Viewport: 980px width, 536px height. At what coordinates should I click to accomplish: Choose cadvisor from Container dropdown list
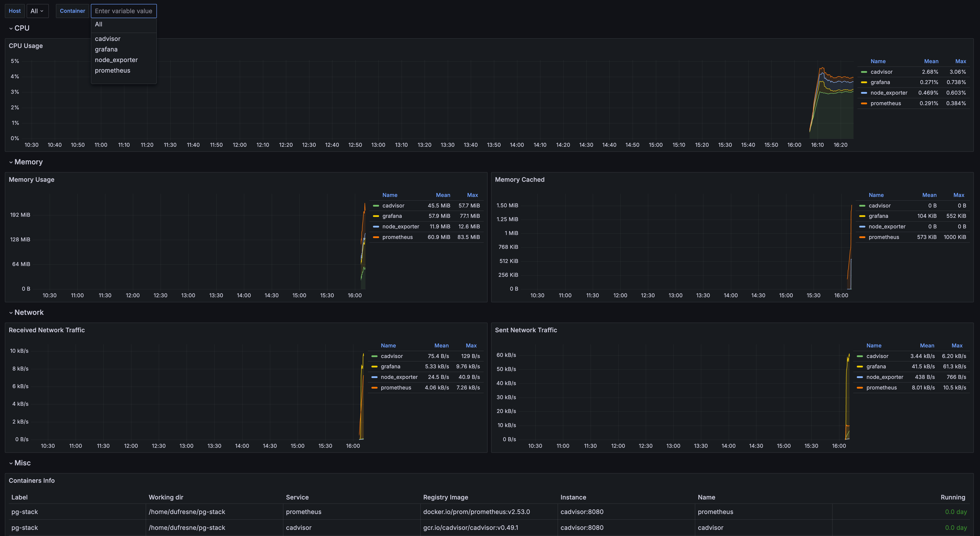pos(124,39)
